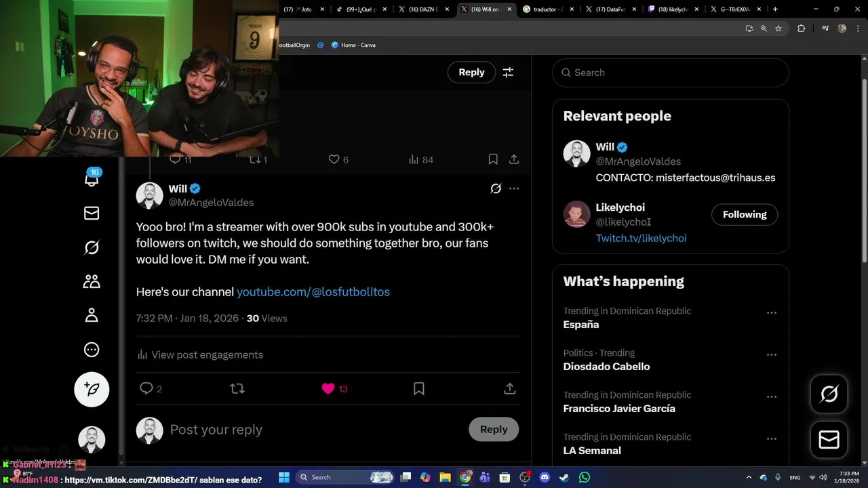Screen dimensions: 868x488
Task: Bookmark Will's post
Action: (x=419, y=388)
